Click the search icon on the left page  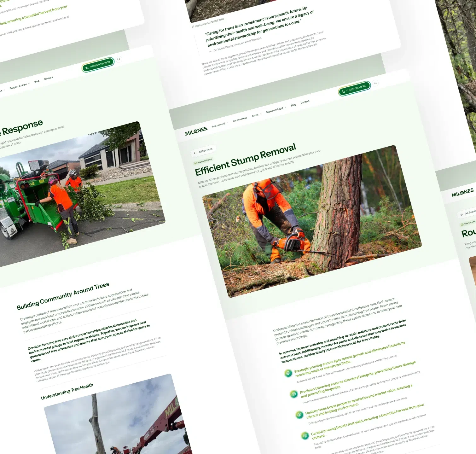[x=119, y=59]
